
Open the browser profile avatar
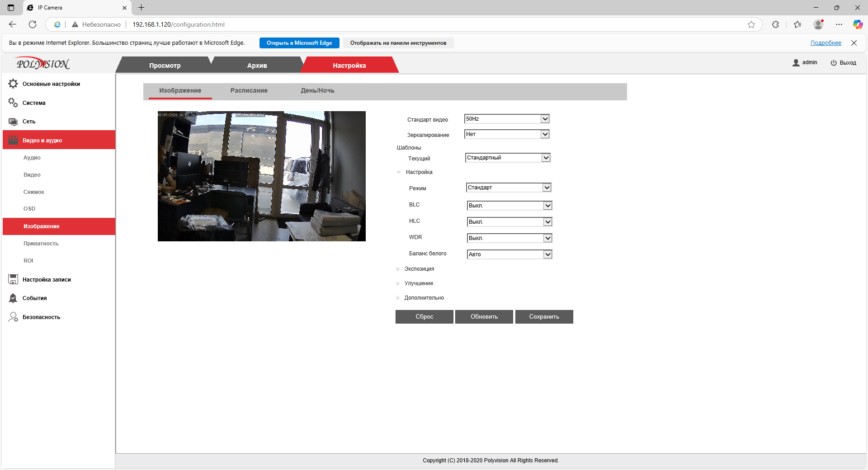click(x=818, y=24)
